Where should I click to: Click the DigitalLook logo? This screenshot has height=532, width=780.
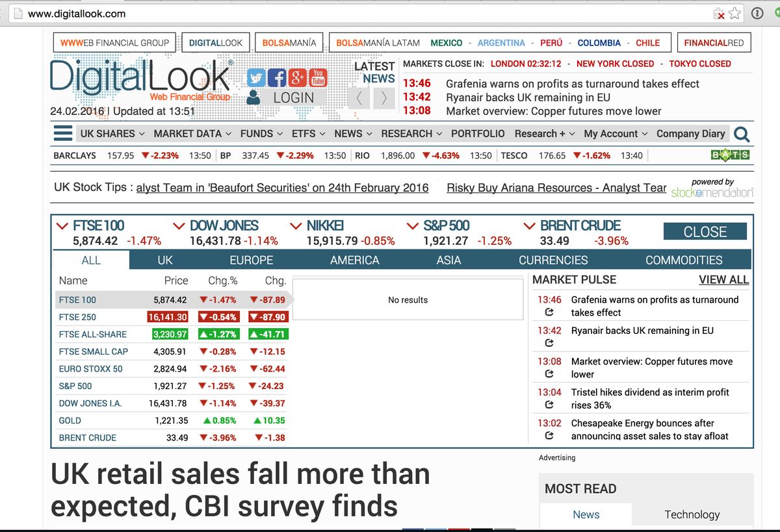[142, 79]
